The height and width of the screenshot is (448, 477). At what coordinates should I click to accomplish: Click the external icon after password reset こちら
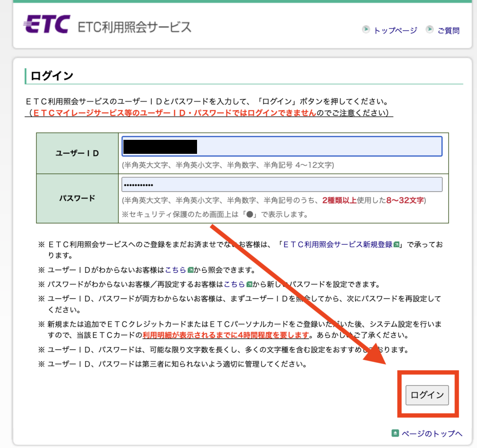(249, 284)
